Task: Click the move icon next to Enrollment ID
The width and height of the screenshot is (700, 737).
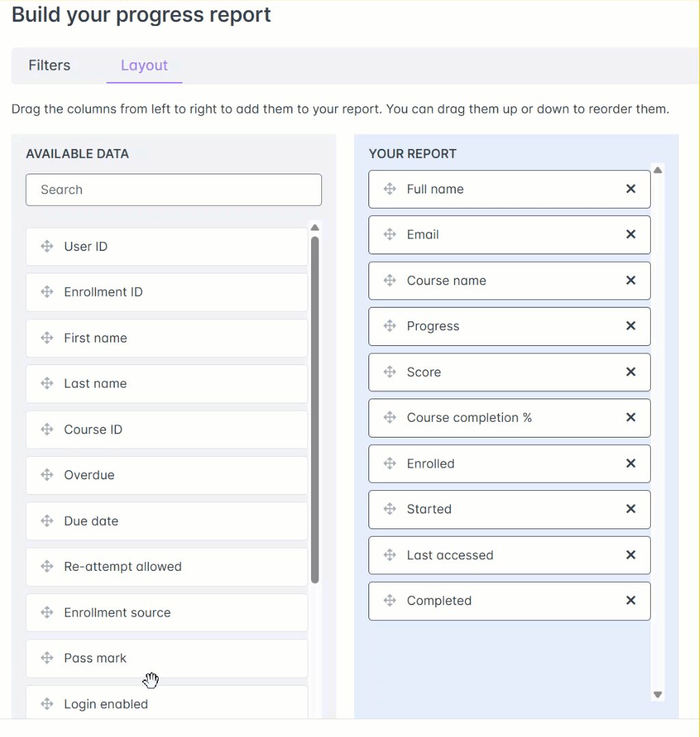Action: [x=47, y=293]
